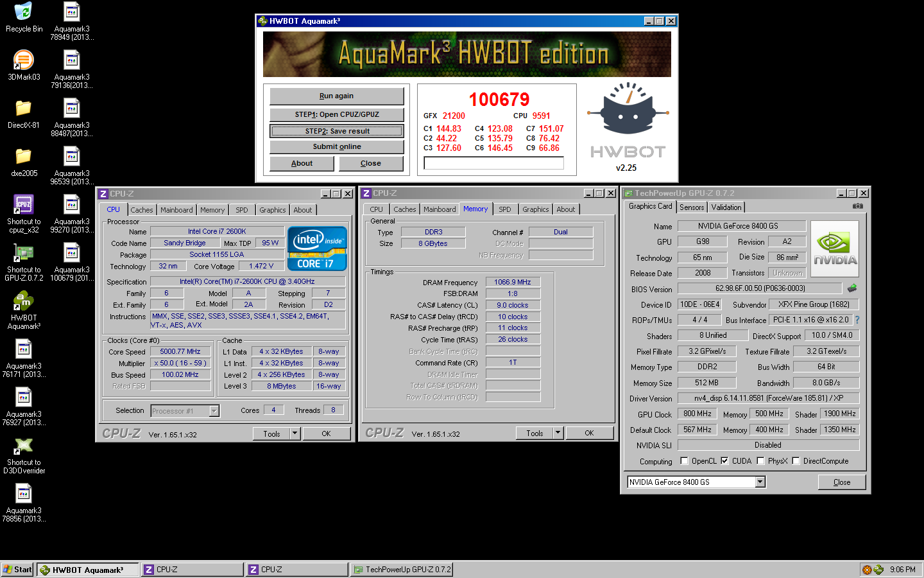Image resolution: width=924 pixels, height=578 pixels.
Task: Click the Windows Start button
Action: click(x=17, y=570)
